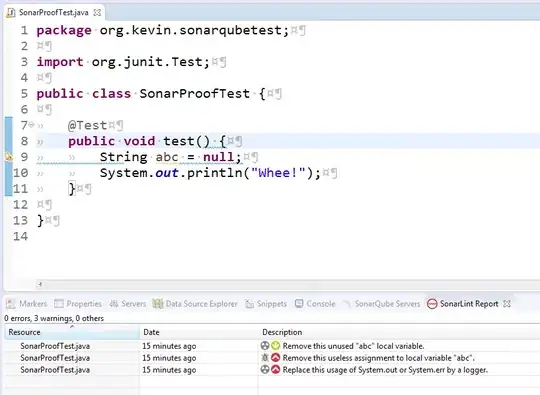
Task: Click the SonarLint Report red icon
Action: (432, 304)
